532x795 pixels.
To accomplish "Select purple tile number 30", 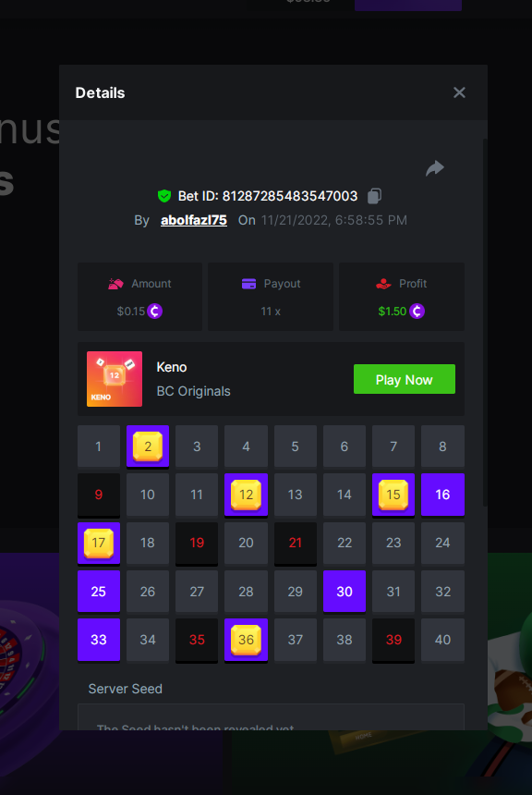I will coord(344,592).
